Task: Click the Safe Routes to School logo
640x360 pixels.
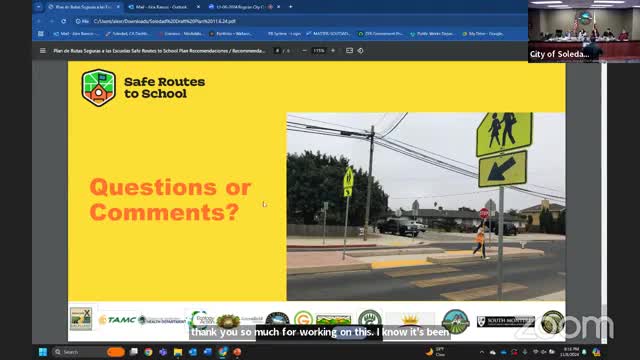Action: 143,88
